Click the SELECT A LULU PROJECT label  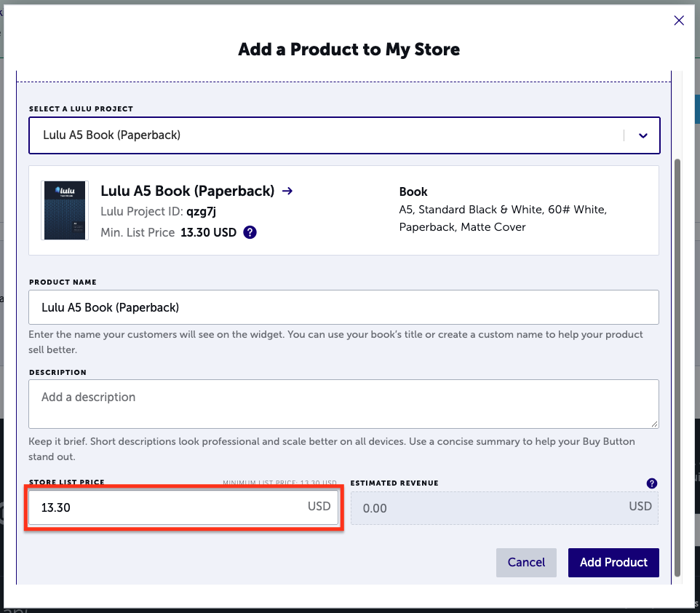[x=81, y=108]
